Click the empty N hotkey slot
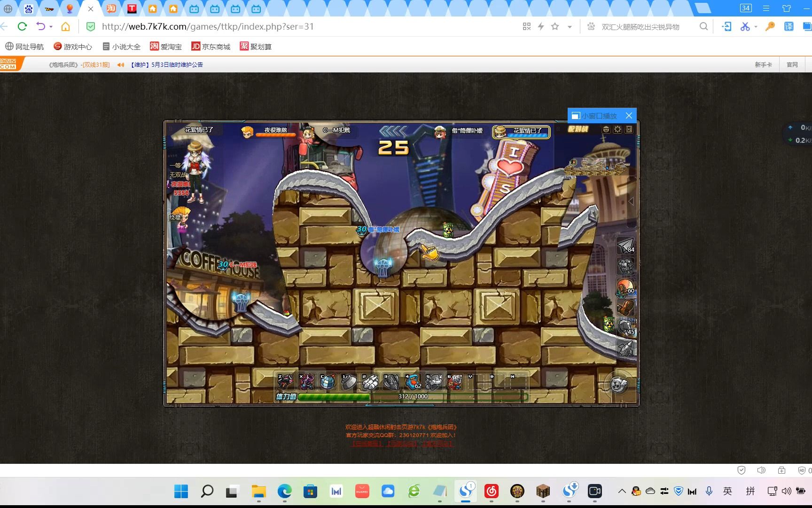Screen dimensions: 812x508 518,382
